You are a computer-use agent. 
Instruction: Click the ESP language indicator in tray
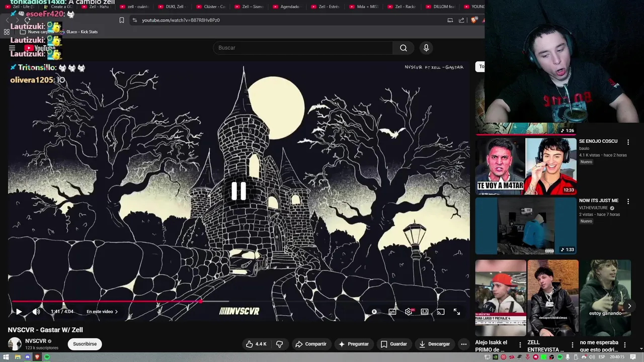click(x=601, y=357)
